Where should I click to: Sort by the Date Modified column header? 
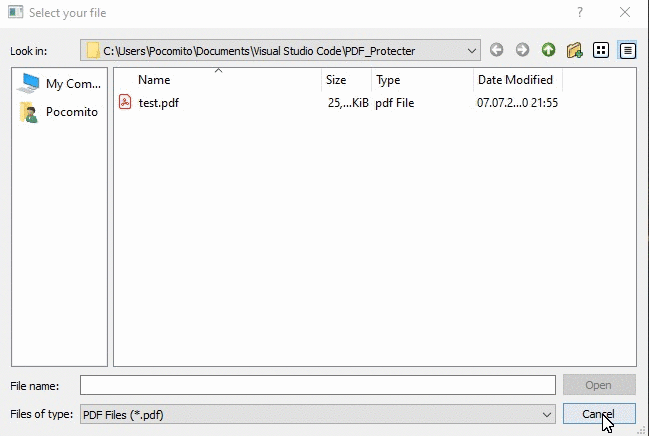pyautogui.click(x=518, y=79)
